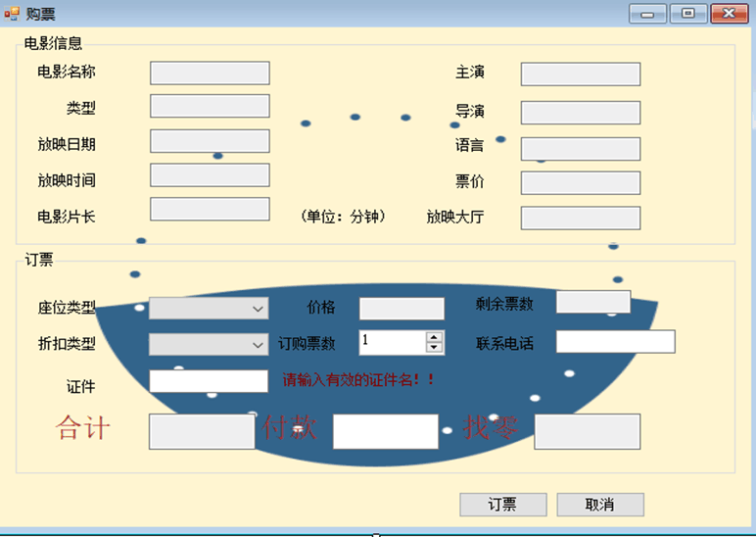Decrease 订购票数 with the down arrow
The height and width of the screenshot is (537, 756).
(x=435, y=348)
